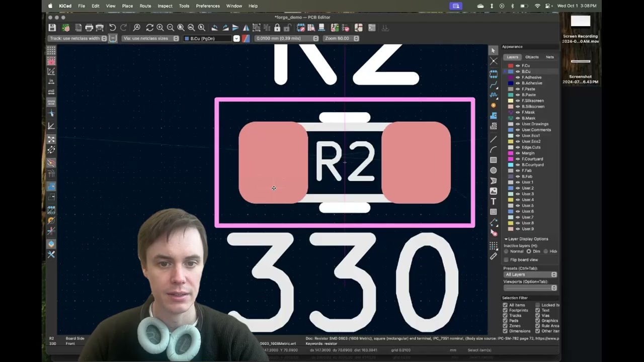644x362 pixels.
Task: Click the B.Adhesive color swatch
Action: 511,83
